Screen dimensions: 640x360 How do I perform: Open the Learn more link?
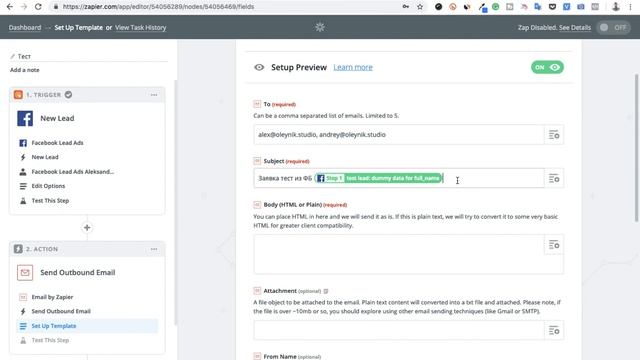point(353,67)
